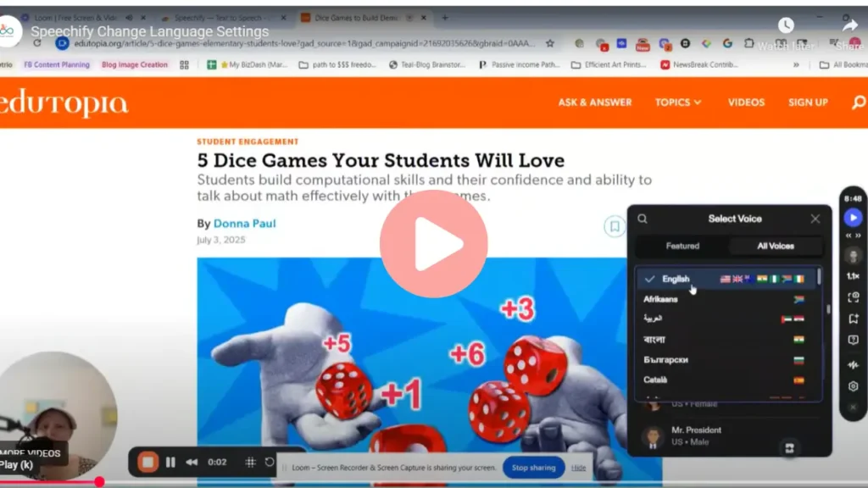Expand the Topics dropdown menu
The width and height of the screenshot is (868, 488).
click(x=678, y=103)
